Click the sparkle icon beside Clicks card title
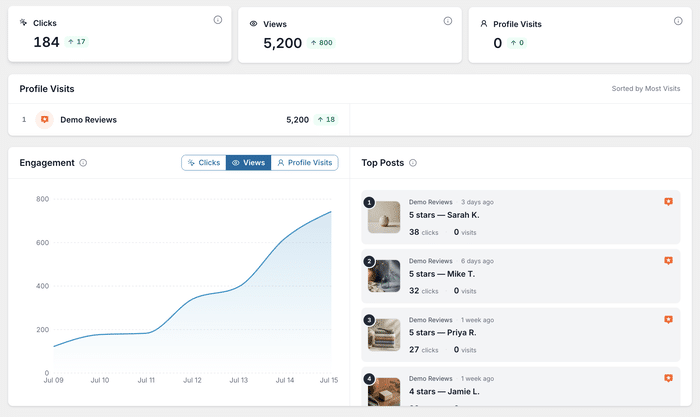700x417 pixels. pyautogui.click(x=23, y=22)
